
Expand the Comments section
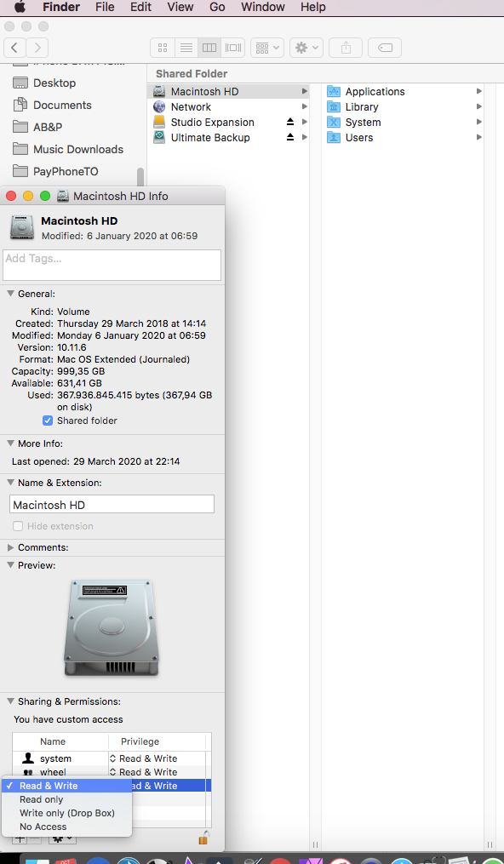pyautogui.click(x=10, y=547)
